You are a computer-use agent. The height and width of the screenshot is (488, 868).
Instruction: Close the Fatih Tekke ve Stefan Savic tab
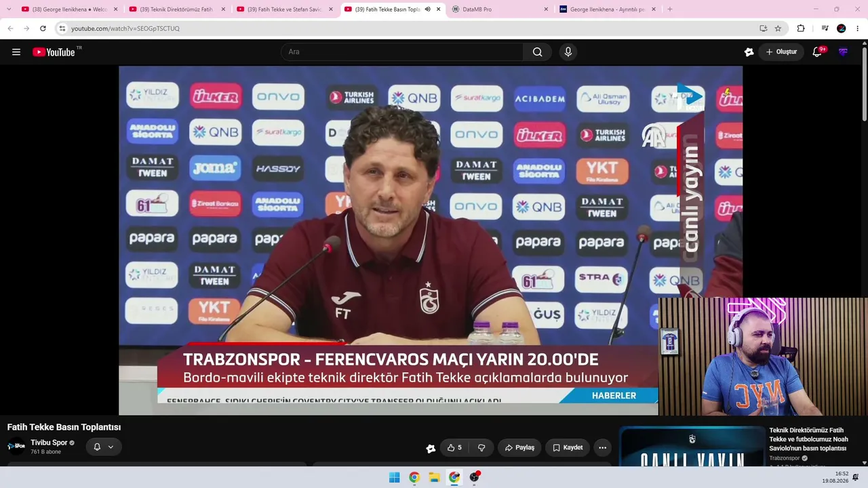point(331,9)
